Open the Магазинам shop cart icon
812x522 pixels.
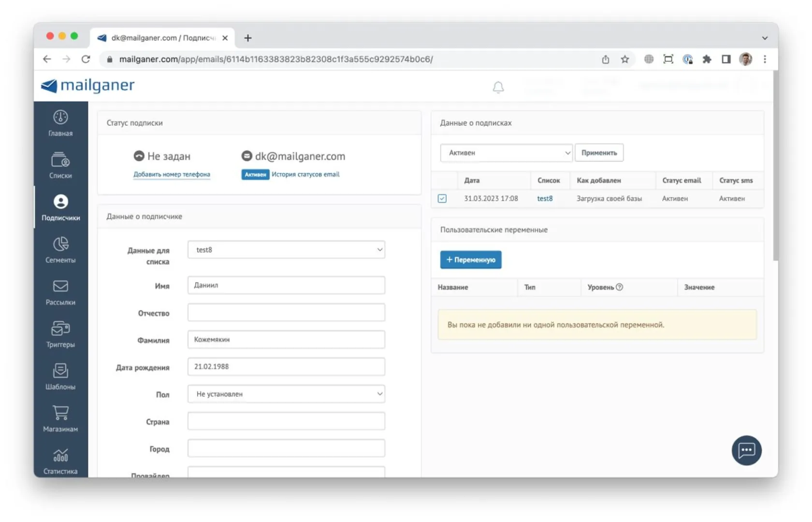[x=60, y=413]
